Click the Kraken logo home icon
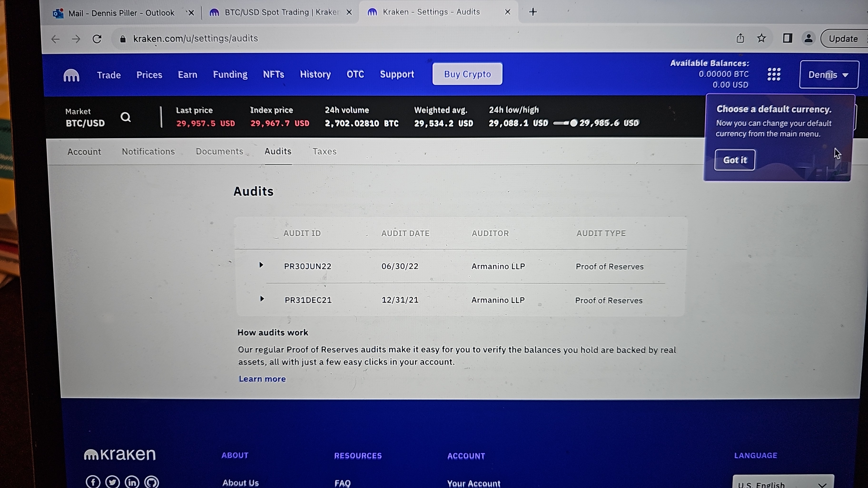 [71, 75]
